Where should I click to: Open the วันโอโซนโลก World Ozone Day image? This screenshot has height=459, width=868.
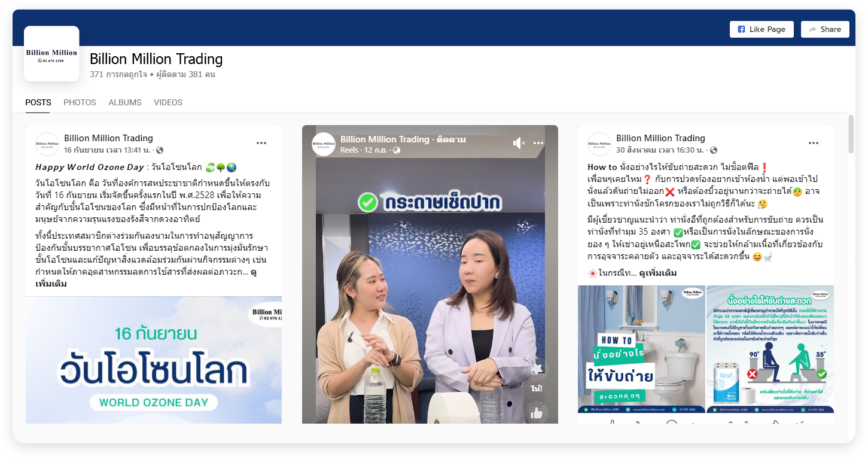(154, 360)
